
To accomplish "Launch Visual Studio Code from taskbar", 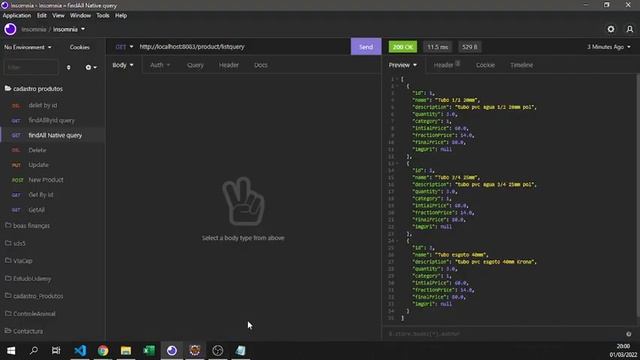I will 80,350.
